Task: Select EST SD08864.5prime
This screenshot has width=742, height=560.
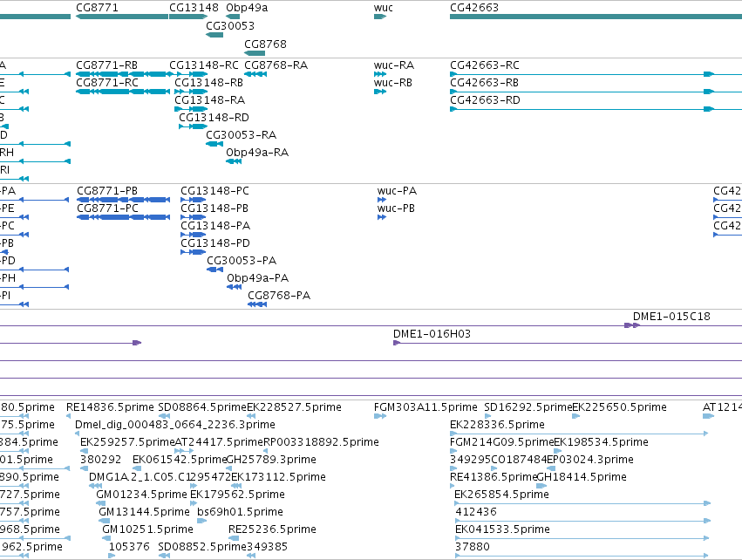Action: (202, 407)
